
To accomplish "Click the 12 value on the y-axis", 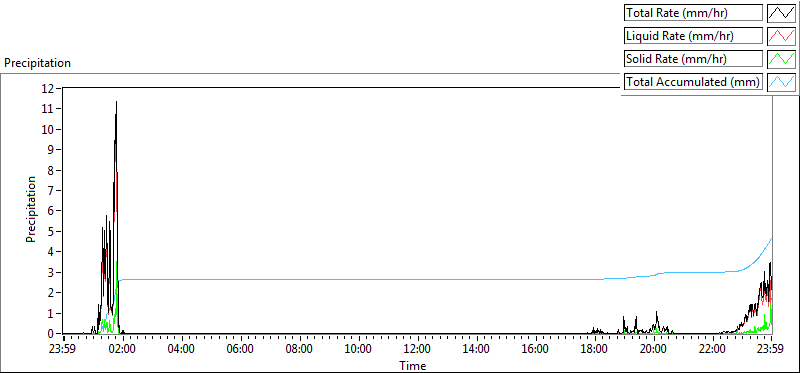I will [x=48, y=88].
